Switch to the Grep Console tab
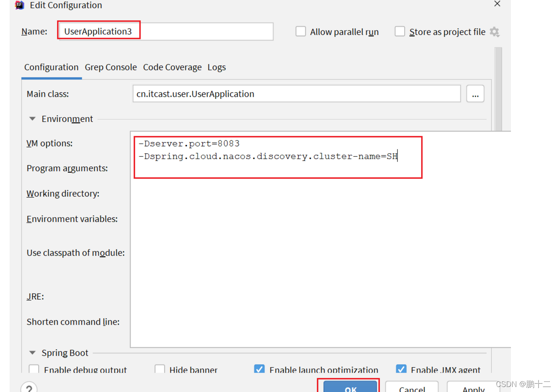557x392 pixels. click(111, 67)
